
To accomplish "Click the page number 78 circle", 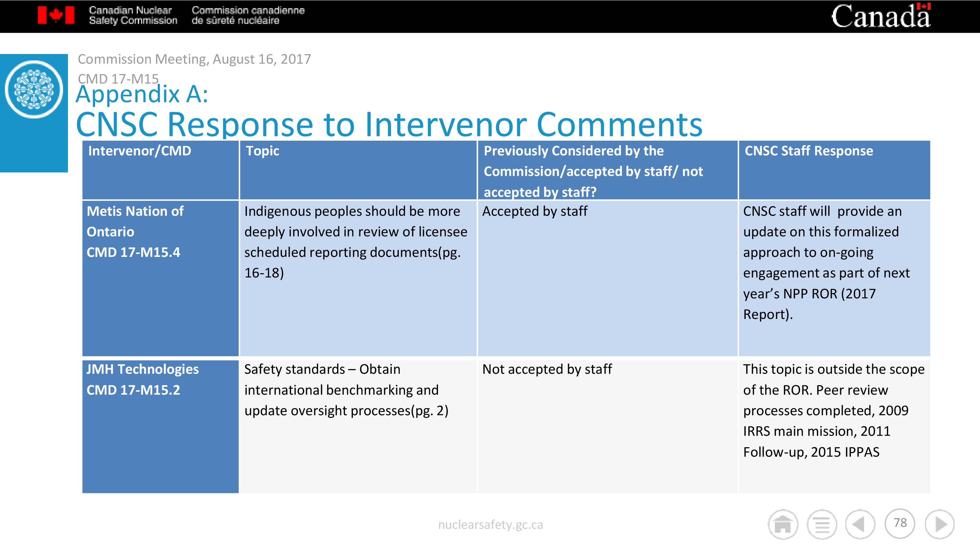I will [x=900, y=523].
